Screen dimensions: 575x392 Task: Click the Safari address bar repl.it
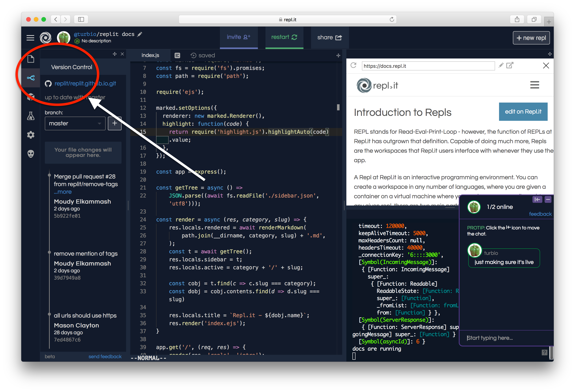(x=287, y=19)
